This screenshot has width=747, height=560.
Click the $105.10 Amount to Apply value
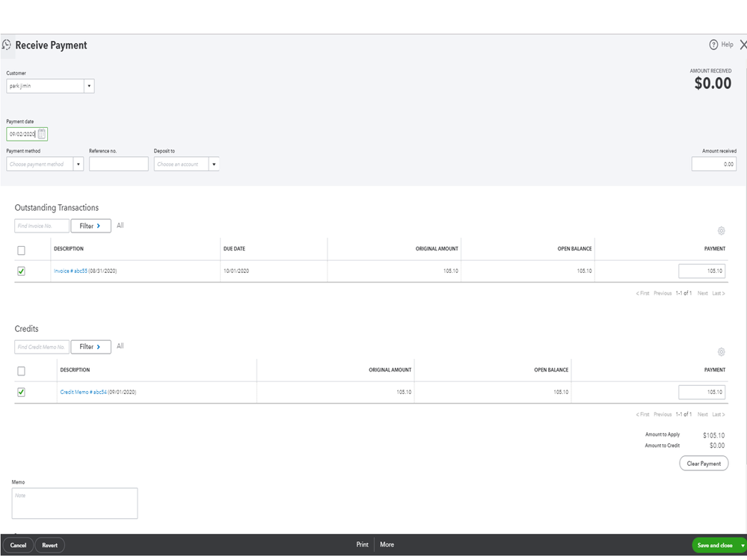[713, 436]
